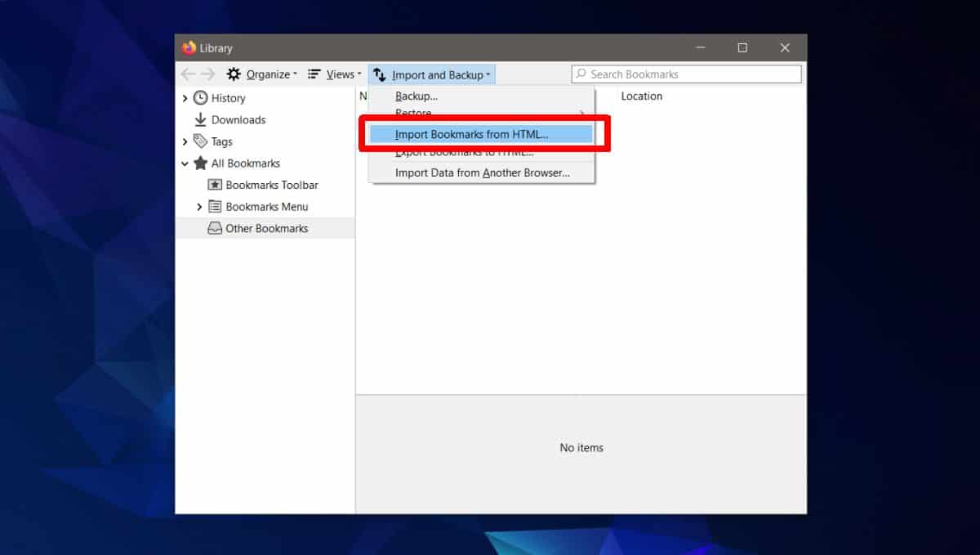Select History in the sidebar

click(x=228, y=98)
